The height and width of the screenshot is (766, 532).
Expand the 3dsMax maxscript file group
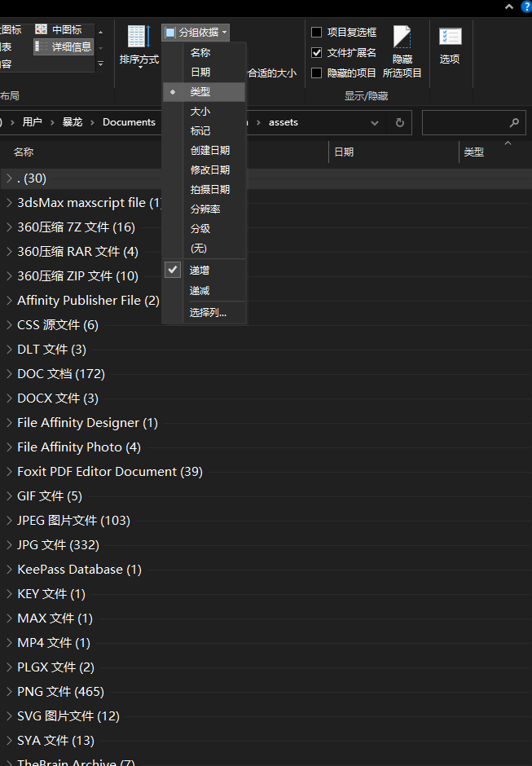(x=9, y=203)
